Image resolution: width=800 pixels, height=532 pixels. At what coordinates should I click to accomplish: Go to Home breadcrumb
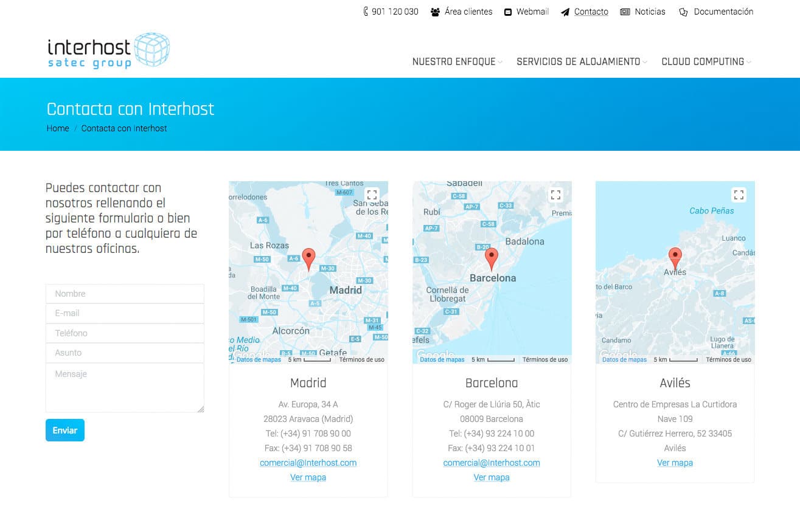(58, 128)
